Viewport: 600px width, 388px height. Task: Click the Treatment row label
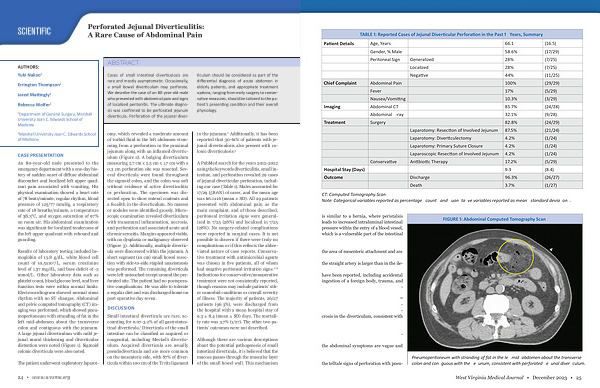tap(334, 122)
